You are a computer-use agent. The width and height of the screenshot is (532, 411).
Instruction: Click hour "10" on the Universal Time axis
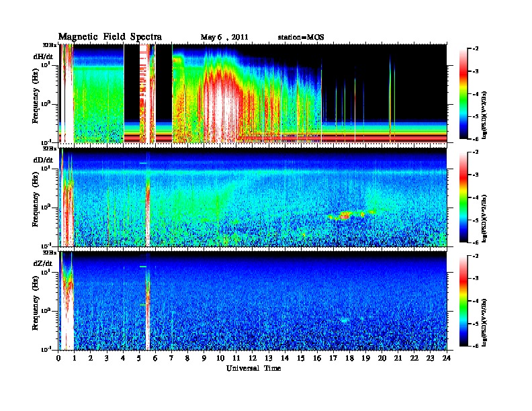click(x=220, y=359)
